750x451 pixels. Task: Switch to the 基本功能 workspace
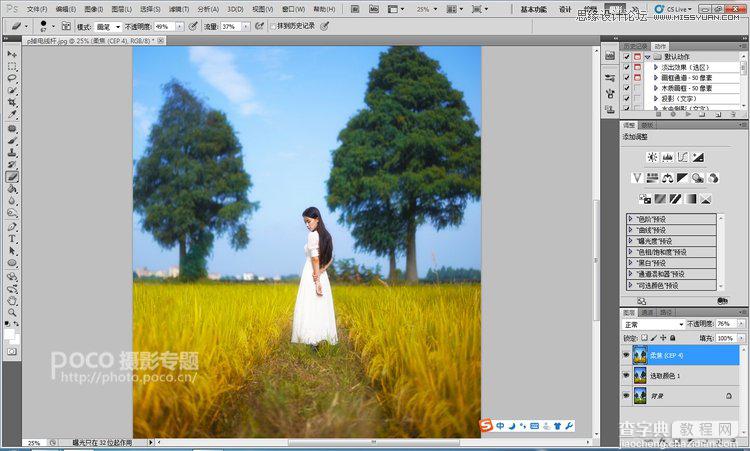533,9
